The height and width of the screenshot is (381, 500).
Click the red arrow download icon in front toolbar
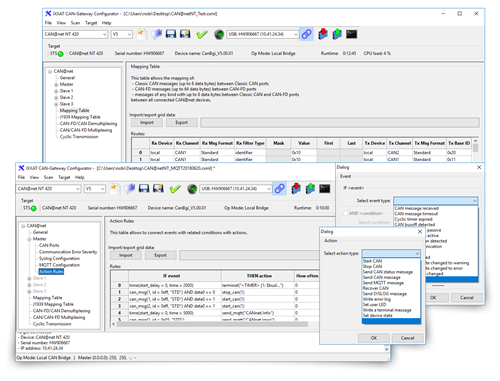click(x=296, y=189)
